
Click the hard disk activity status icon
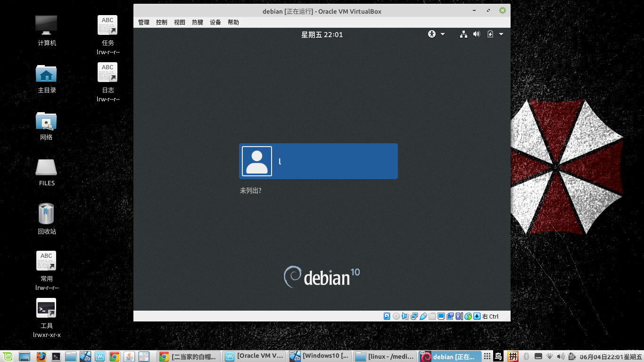pos(387,316)
